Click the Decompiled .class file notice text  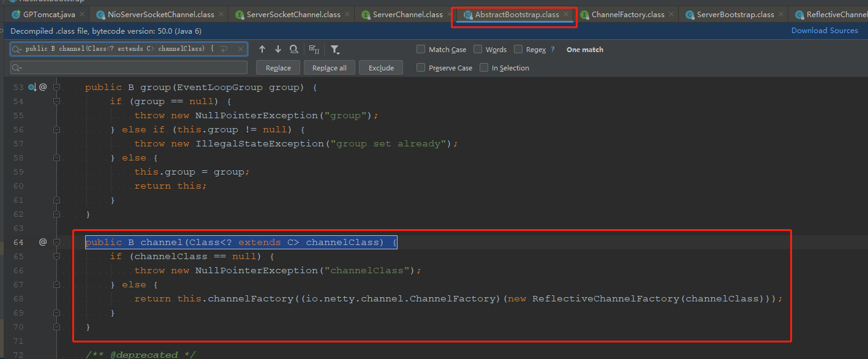(x=106, y=31)
